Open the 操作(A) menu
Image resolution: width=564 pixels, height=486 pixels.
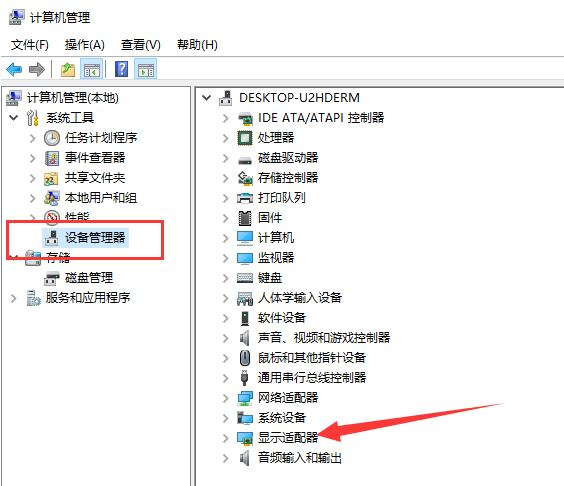pyautogui.click(x=85, y=45)
